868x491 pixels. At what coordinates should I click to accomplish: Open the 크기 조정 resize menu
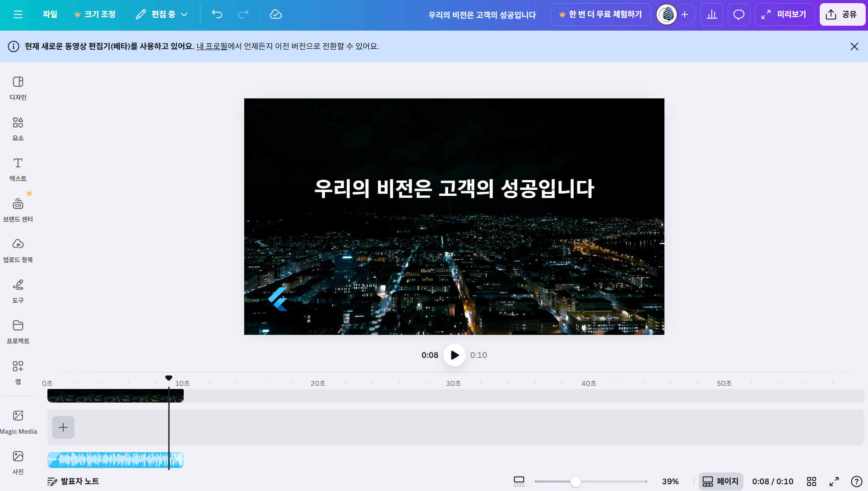pyautogui.click(x=95, y=14)
